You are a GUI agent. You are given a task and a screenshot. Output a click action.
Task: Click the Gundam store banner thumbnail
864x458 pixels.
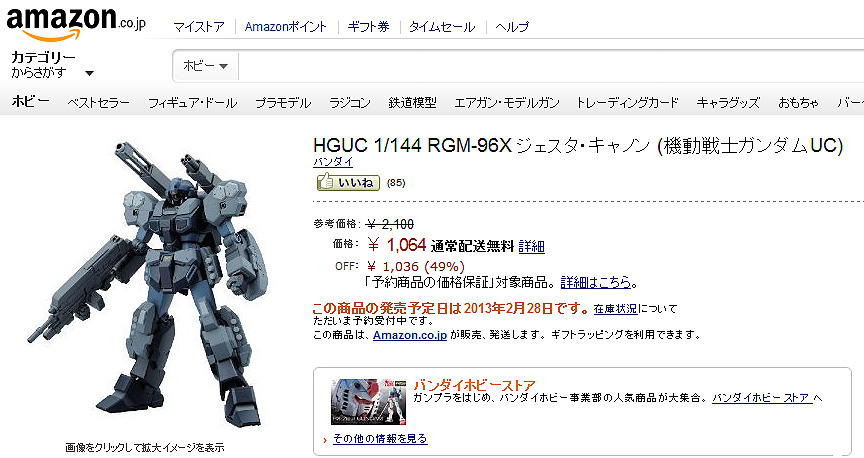[x=369, y=401]
